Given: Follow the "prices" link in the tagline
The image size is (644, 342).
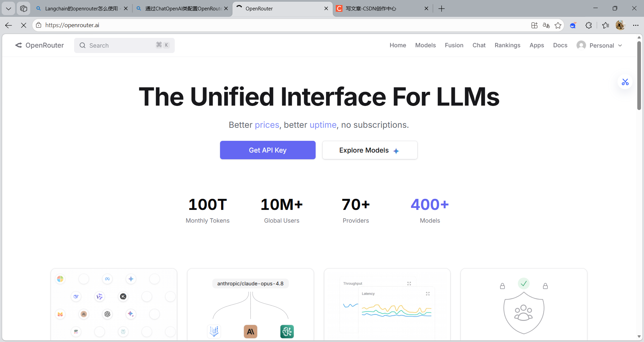Looking at the screenshot, I should click(x=267, y=125).
